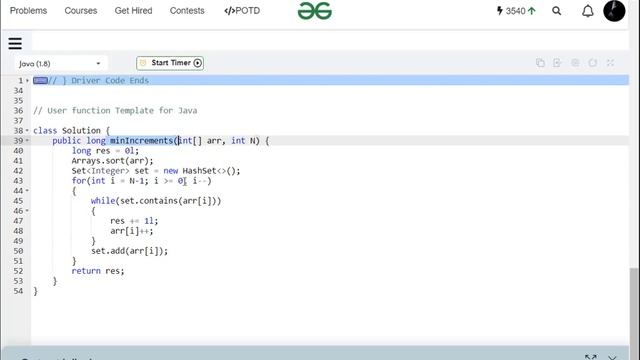
Task: Click the vertical scrollbar thumb on the right
Action: pyautogui.click(x=634, y=313)
